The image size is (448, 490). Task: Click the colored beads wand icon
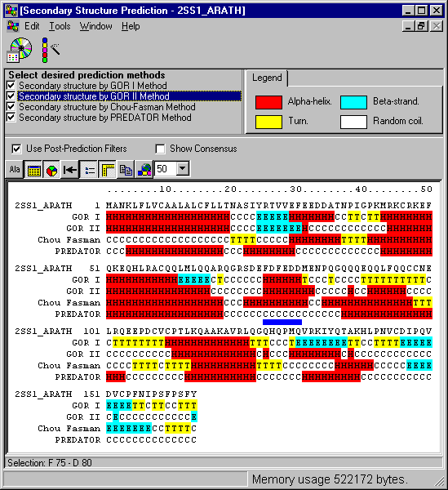pyautogui.click(x=51, y=50)
